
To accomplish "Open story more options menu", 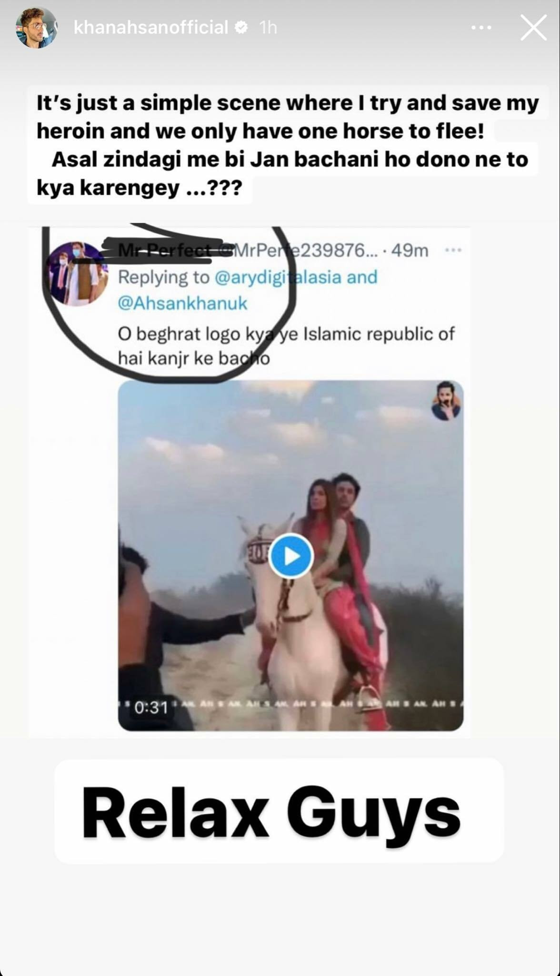I will tap(481, 28).
